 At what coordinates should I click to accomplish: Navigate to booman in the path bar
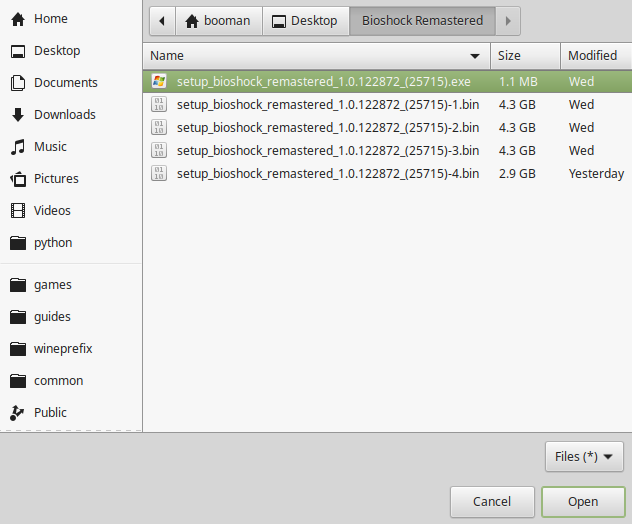pyautogui.click(x=218, y=21)
